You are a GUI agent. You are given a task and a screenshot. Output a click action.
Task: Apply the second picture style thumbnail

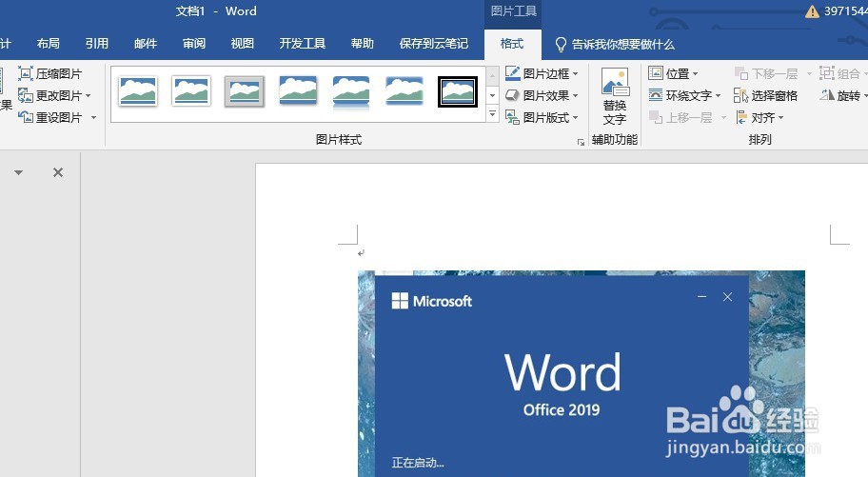pos(191,91)
